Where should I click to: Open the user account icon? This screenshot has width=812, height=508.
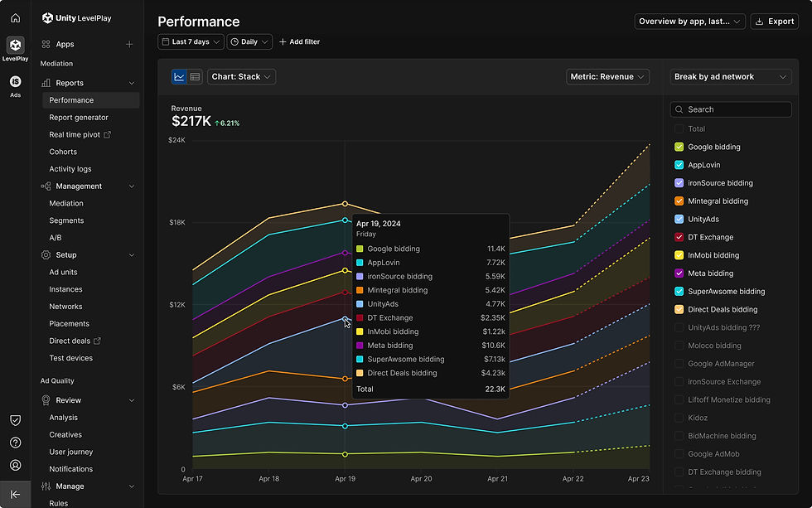pyautogui.click(x=15, y=465)
